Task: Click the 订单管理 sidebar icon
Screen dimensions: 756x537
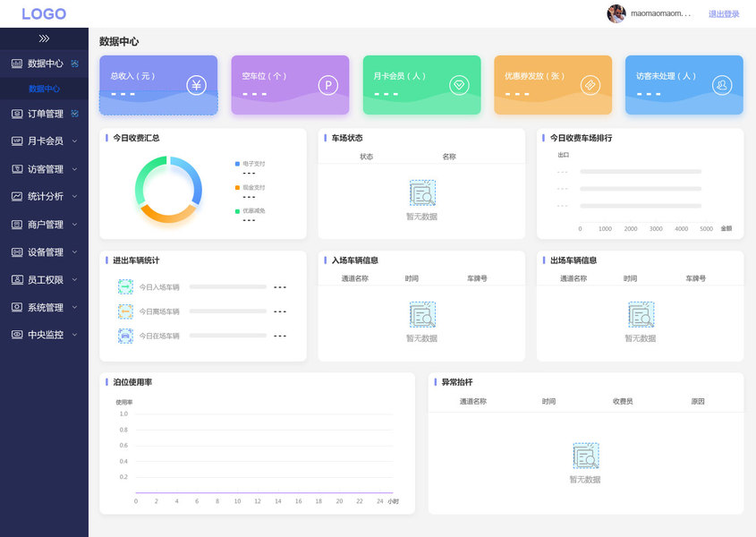Action: (x=17, y=114)
